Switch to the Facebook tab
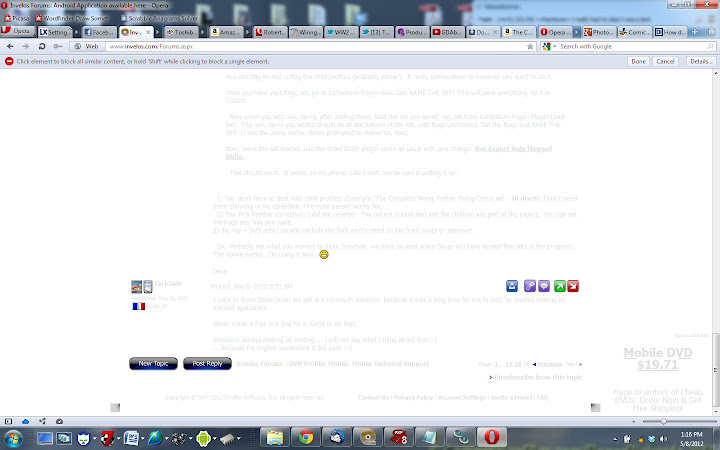 (98, 32)
